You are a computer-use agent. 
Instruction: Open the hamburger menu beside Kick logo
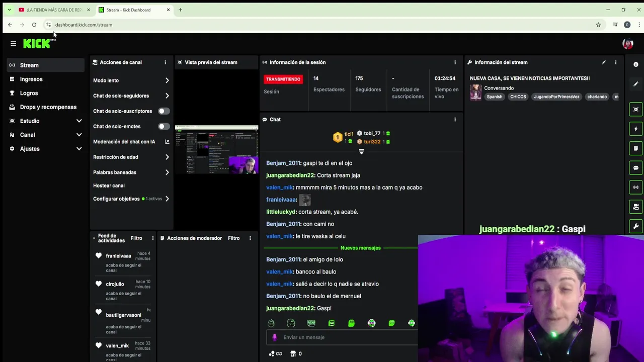(13, 44)
